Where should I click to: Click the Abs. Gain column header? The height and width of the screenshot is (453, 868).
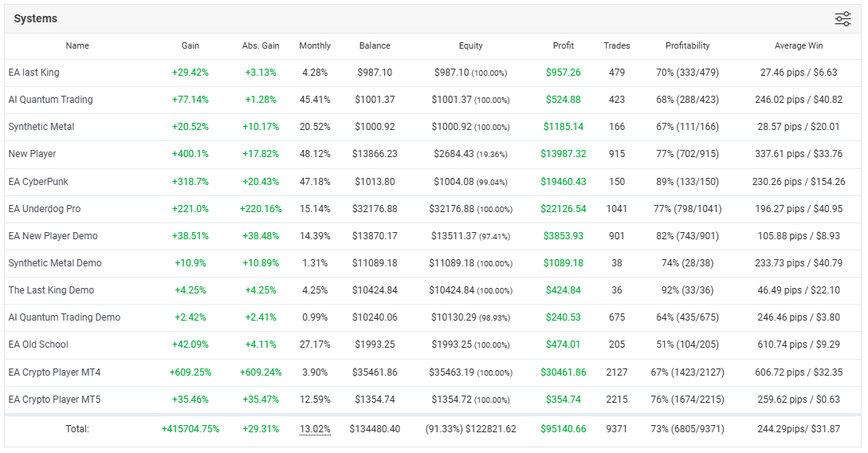(x=261, y=46)
